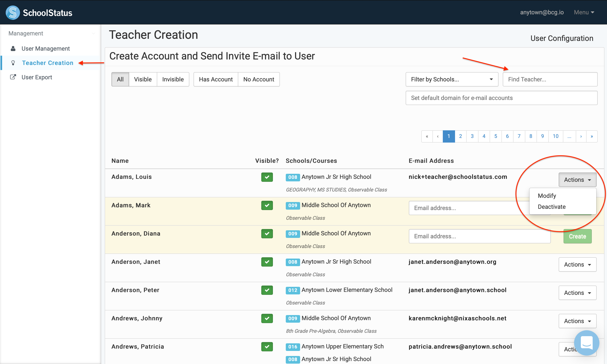This screenshot has height=364, width=607.
Task: Click the ellipsis pagination button
Action: pyautogui.click(x=569, y=136)
